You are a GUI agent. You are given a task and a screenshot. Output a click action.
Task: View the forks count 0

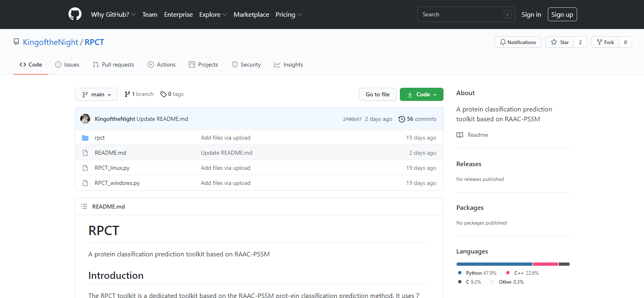(x=625, y=42)
